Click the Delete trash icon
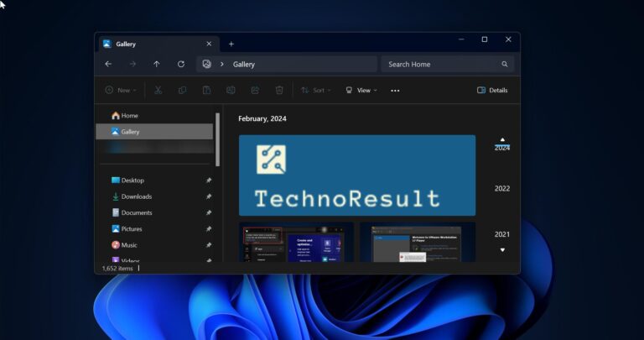This screenshot has width=644, height=340. 279,90
